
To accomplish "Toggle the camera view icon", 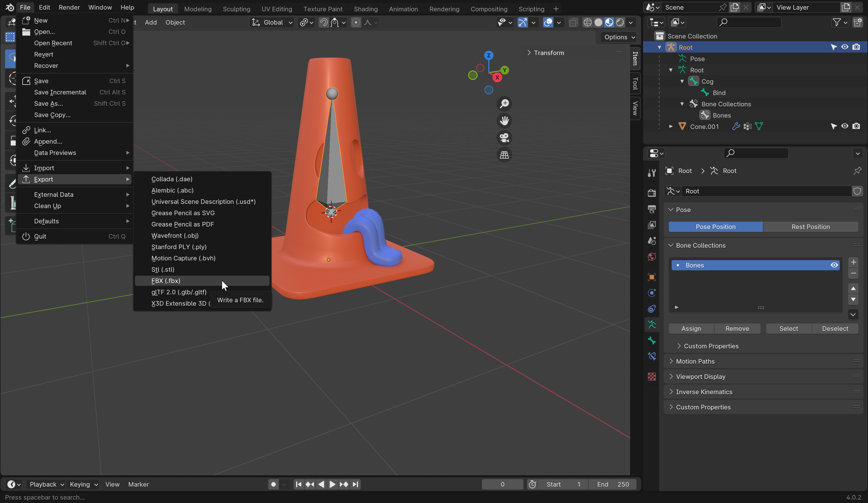I will point(504,138).
